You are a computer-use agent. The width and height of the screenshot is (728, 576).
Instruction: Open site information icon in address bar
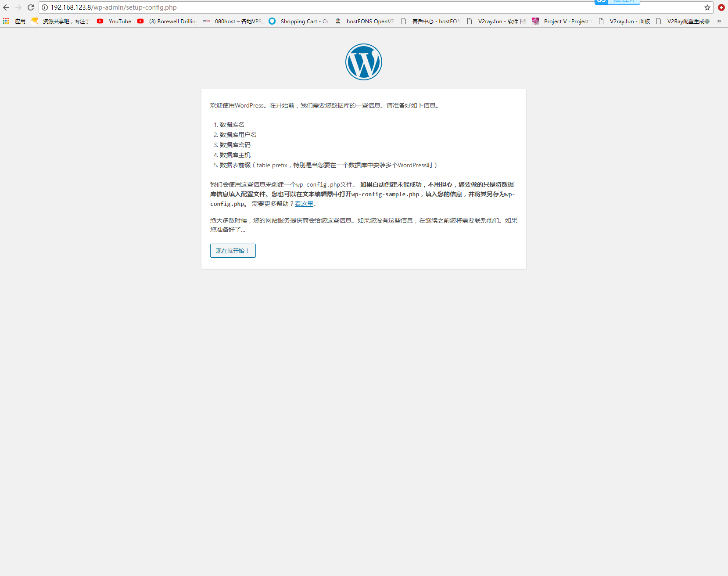click(x=45, y=7)
